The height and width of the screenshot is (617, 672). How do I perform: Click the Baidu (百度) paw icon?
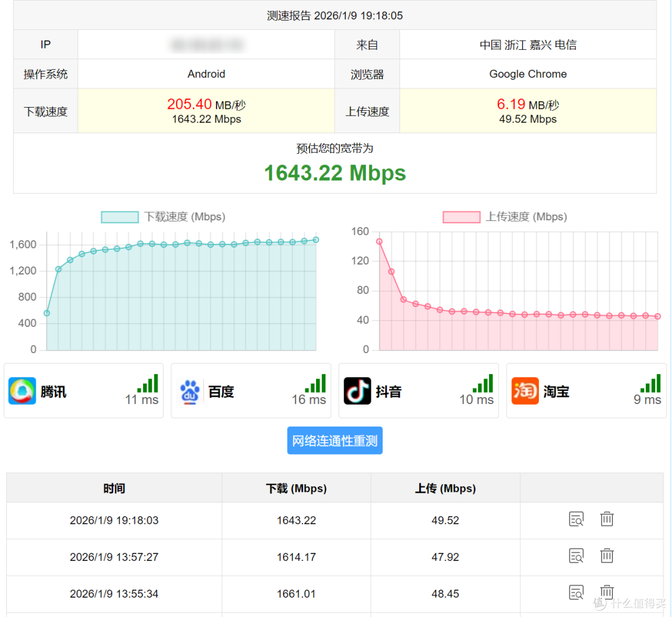click(x=189, y=392)
